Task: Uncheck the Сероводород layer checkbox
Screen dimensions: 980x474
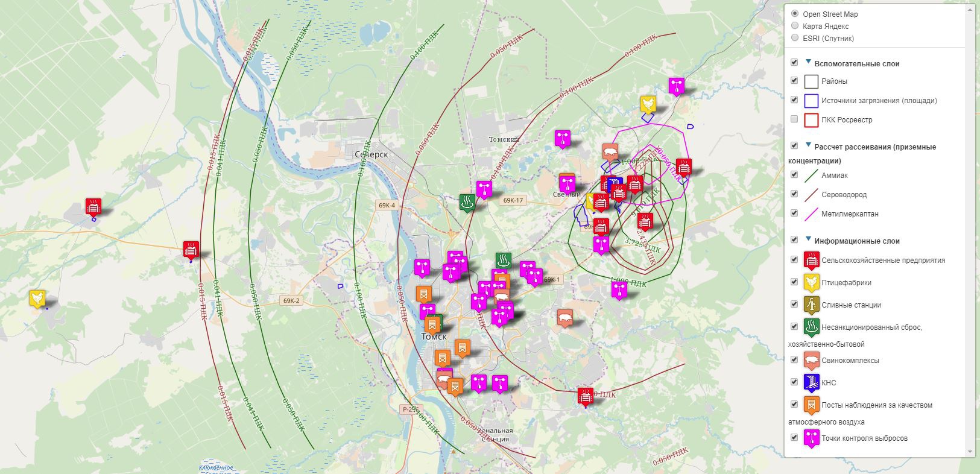Action: (794, 194)
